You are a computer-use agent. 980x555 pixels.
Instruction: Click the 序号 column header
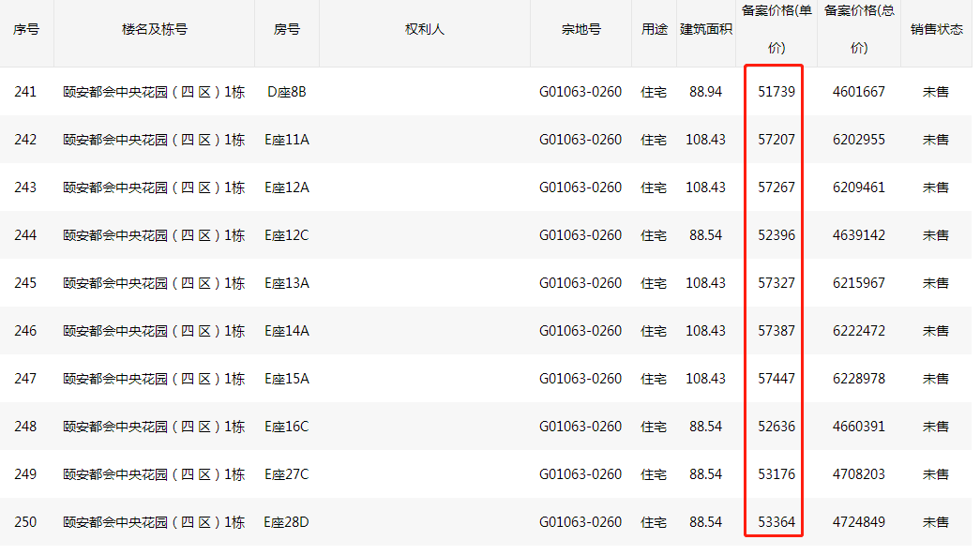[x=26, y=29]
